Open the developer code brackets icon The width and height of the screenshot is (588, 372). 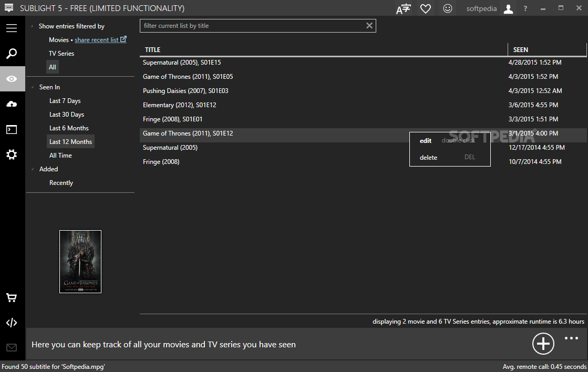(12, 323)
